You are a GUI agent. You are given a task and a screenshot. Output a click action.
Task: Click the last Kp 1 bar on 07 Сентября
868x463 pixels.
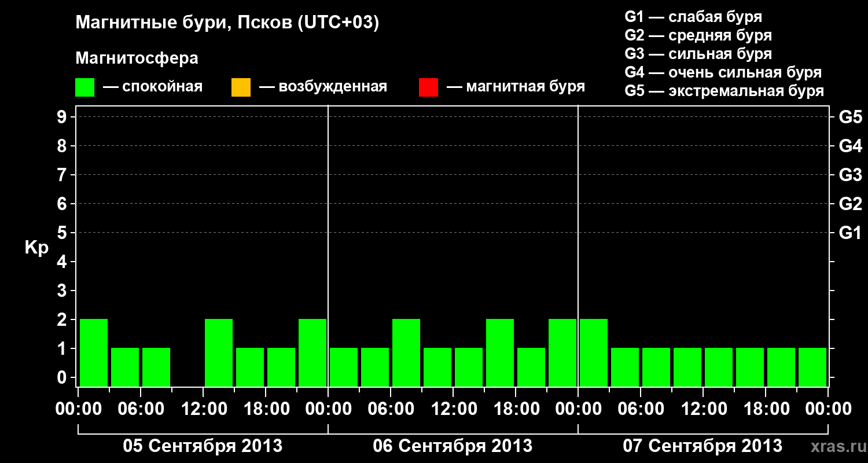click(812, 367)
